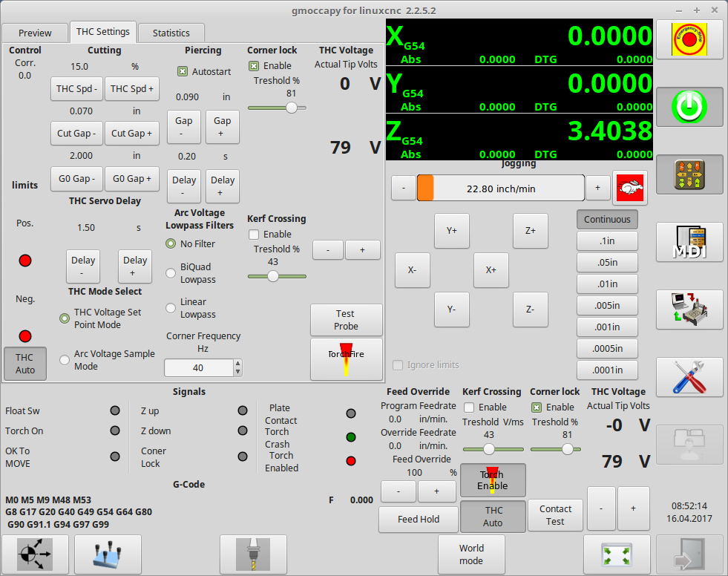Click the Emergency Stop icon button
This screenshot has width=728, height=576.
coord(689,40)
